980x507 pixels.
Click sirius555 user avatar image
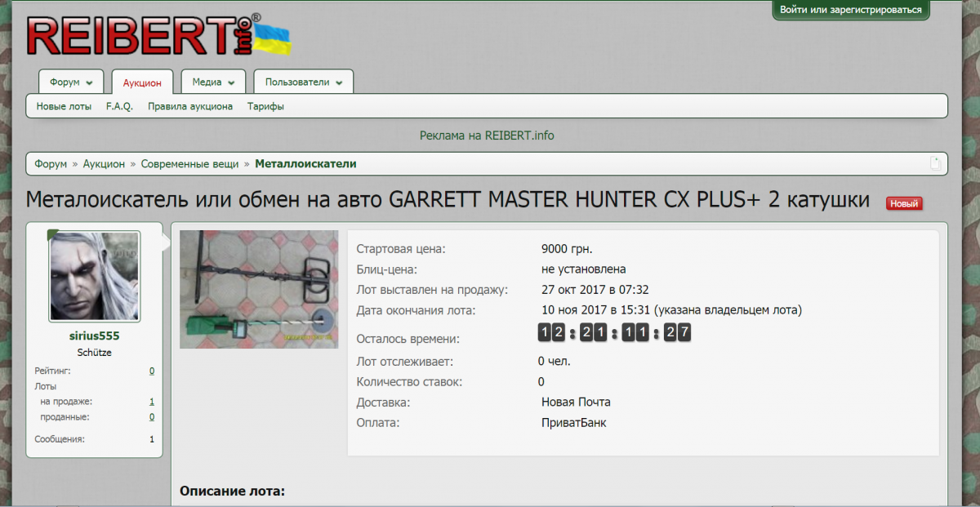(95, 277)
